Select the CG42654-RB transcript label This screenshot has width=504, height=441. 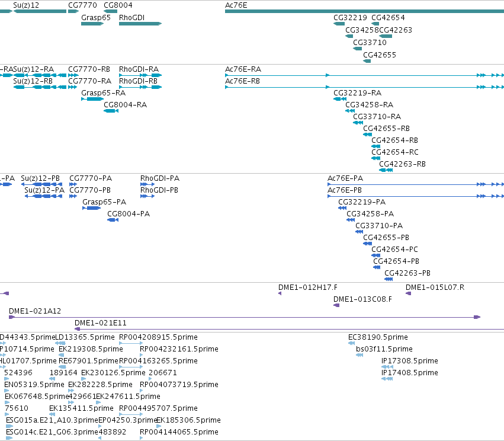pyautogui.click(x=394, y=140)
